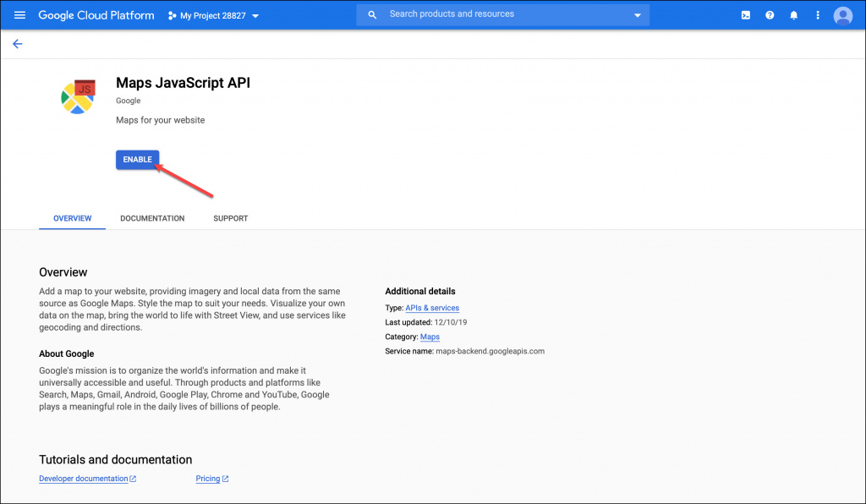The image size is (866, 504).
Task: Switch to the Documentation tab
Action: tap(152, 218)
